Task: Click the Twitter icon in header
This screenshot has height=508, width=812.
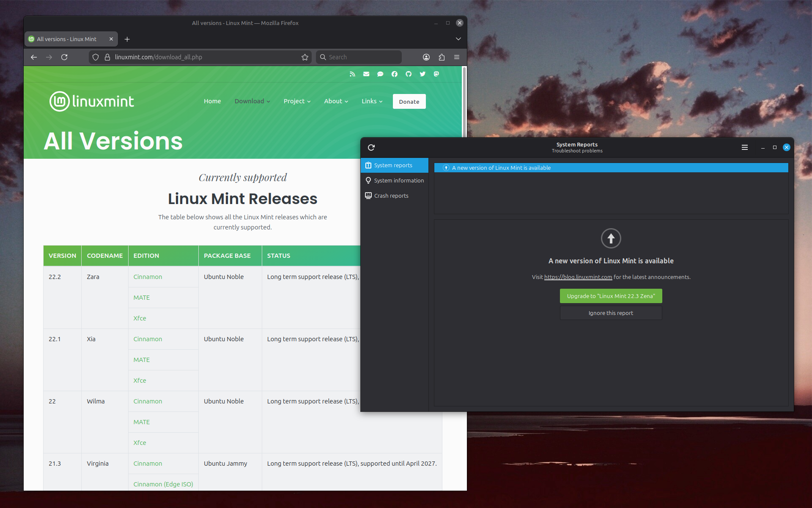Action: click(422, 74)
